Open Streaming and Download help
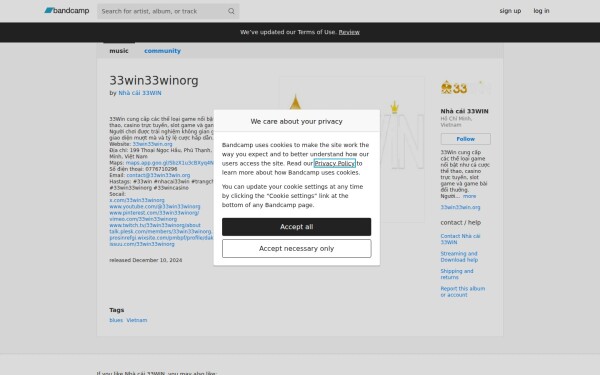600x375 pixels. (459, 257)
